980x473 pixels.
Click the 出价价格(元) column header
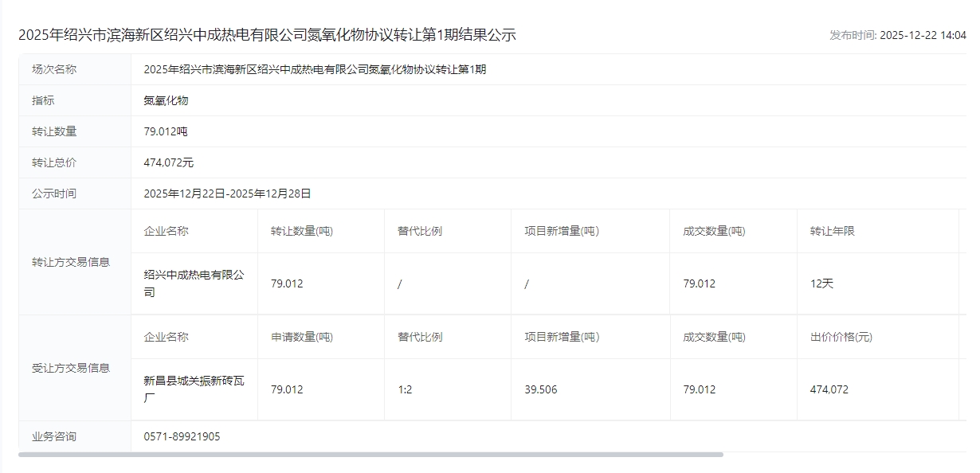click(841, 337)
